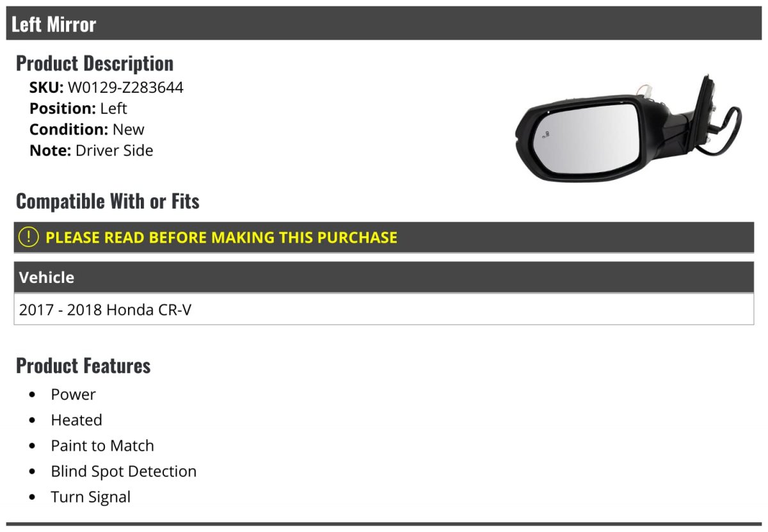The image size is (768, 532).
Task: Click the Power feature item
Action: tap(74, 394)
